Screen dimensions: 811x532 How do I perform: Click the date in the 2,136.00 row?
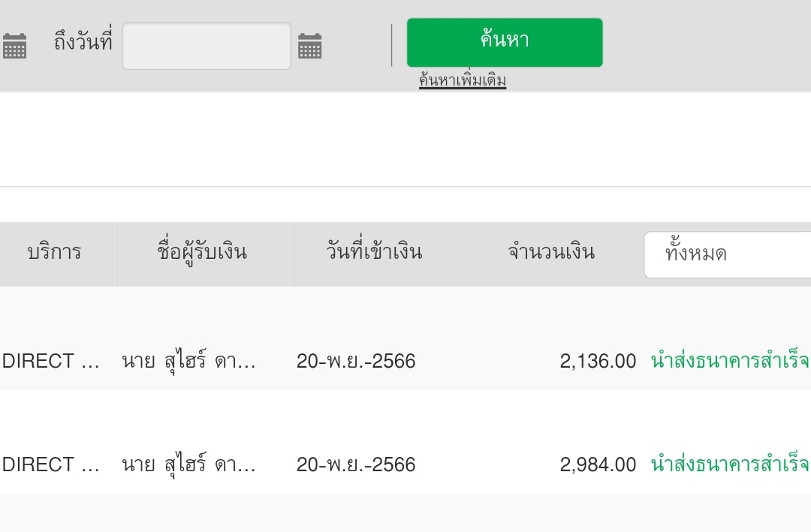click(x=356, y=362)
